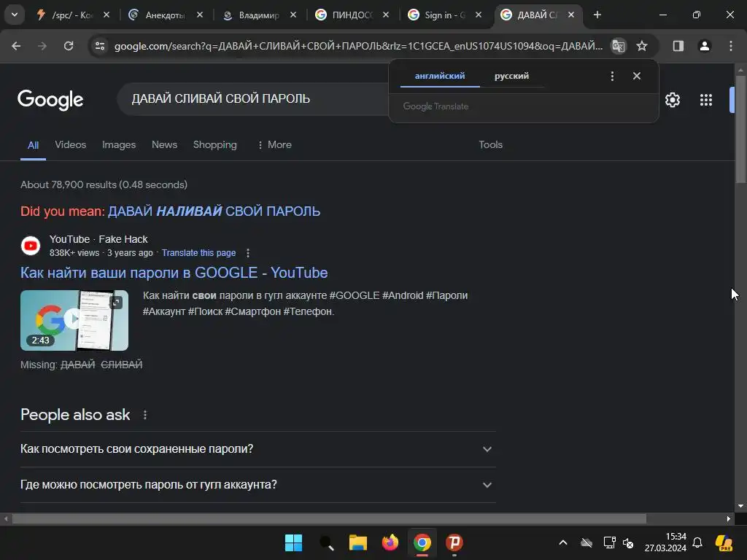
Task: Click the Google logo
Action: [50, 99]
